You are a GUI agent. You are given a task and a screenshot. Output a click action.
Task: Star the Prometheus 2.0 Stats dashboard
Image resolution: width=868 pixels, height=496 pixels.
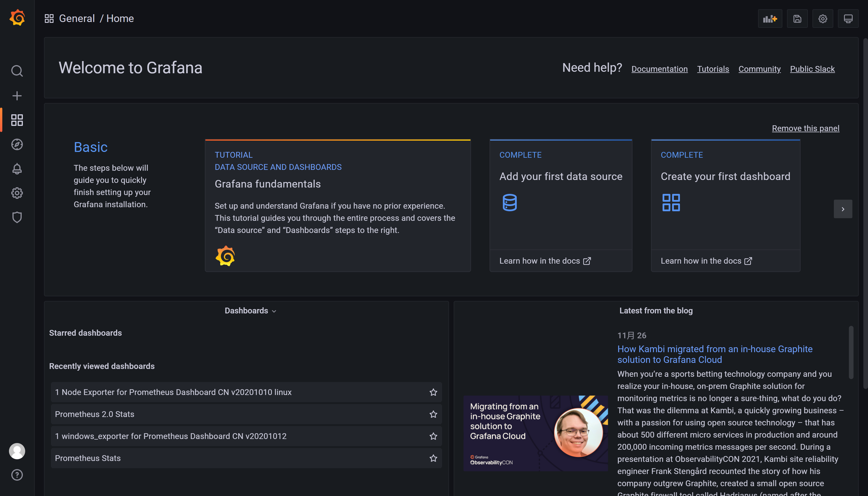(x=433, y=414)
